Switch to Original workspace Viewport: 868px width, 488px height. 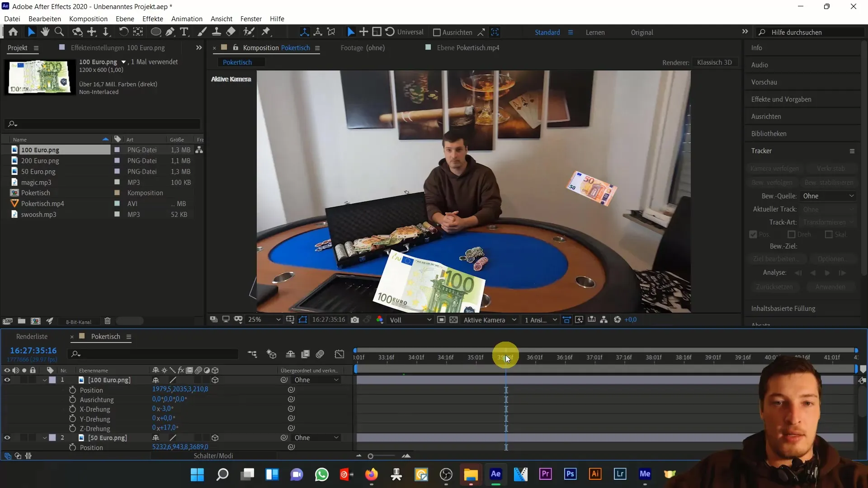[x=642, y=33]
